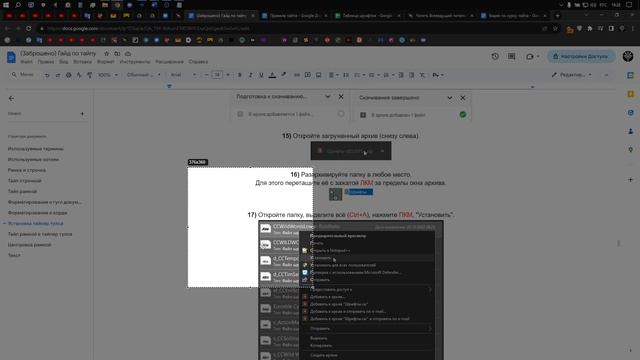Image resolution: width=640 pixels, height=360 pixels.
Task: Open Contacts in side panel
Action: pos(631,131)
